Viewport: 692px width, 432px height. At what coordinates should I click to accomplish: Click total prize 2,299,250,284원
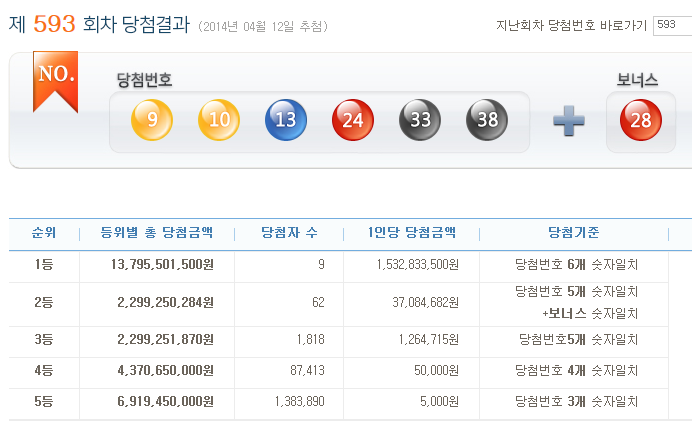(x=165, y=302)
